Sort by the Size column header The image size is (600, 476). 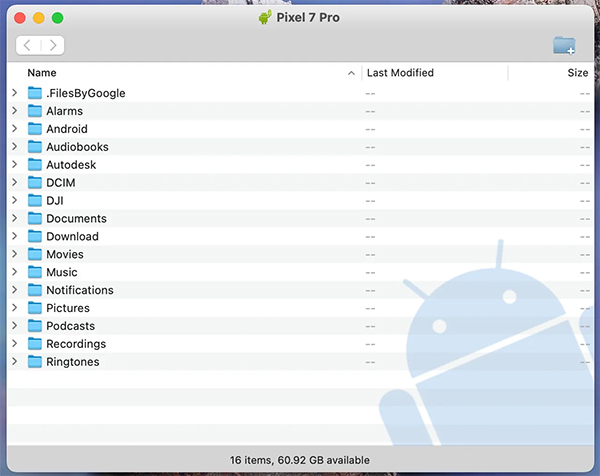[577, 73]
